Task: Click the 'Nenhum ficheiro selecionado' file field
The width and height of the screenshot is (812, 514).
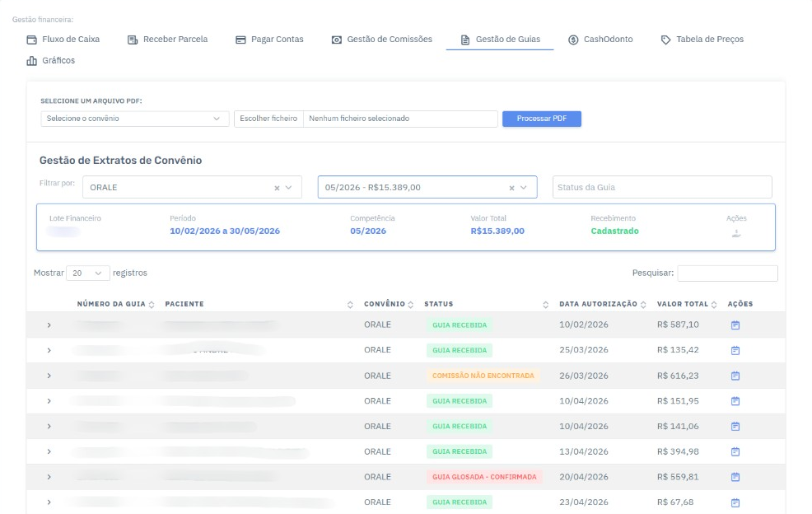Action: point(400,119)
